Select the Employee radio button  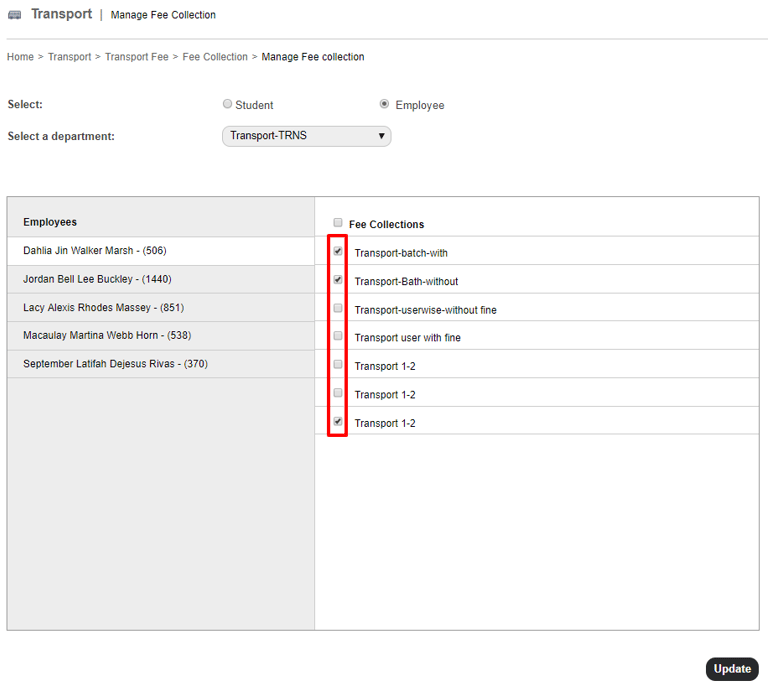tap(385, 104)
